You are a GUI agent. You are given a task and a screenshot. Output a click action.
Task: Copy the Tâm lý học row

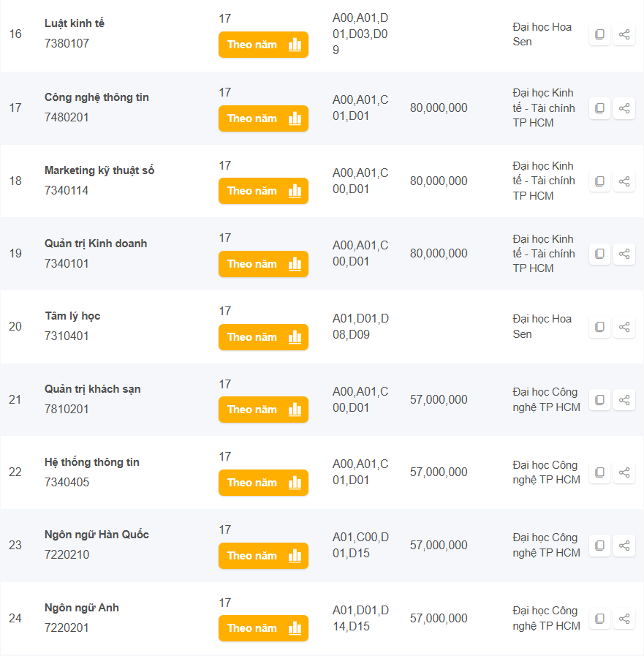[599, 327]
